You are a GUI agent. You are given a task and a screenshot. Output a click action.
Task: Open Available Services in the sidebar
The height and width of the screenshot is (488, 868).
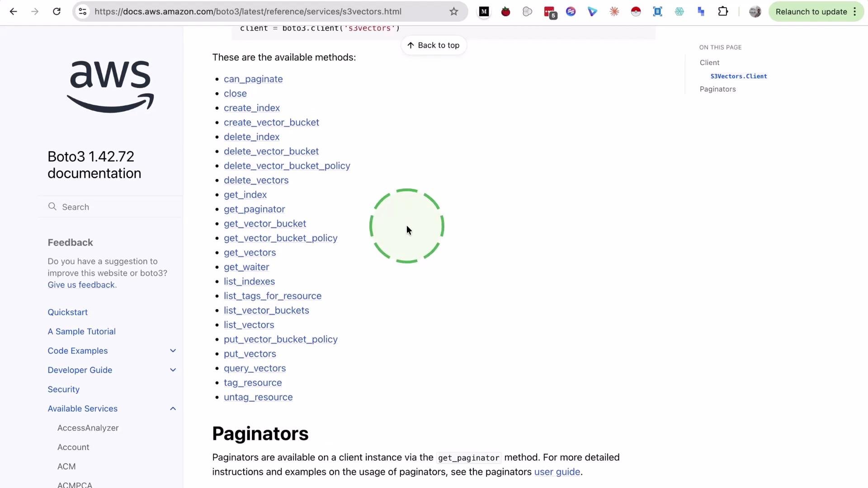point(83,408)
